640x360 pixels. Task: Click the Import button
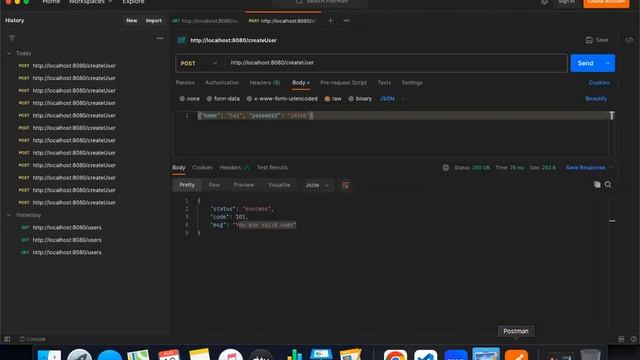click(x=153, y=20)
